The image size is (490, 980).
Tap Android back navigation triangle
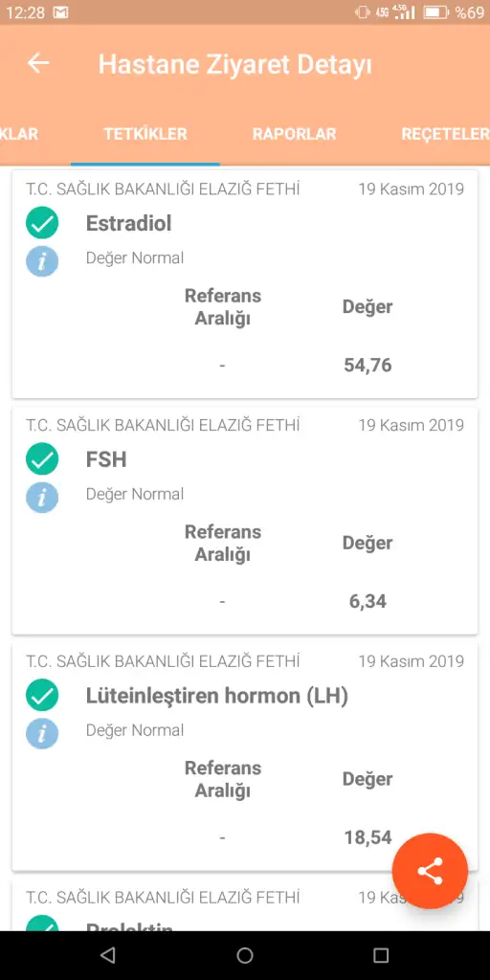coord(108,955)
